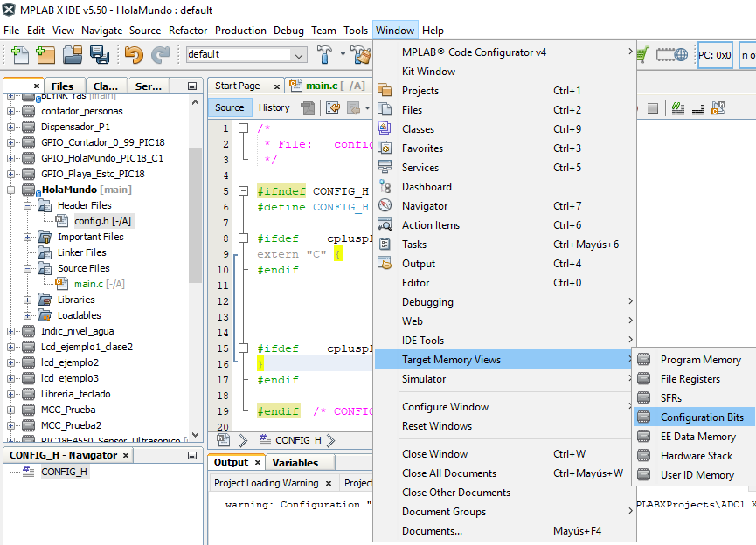Click the CONFIG_H breadcrumb item
The height and width of the screenshot is (545, 756).
click(297, 440)
